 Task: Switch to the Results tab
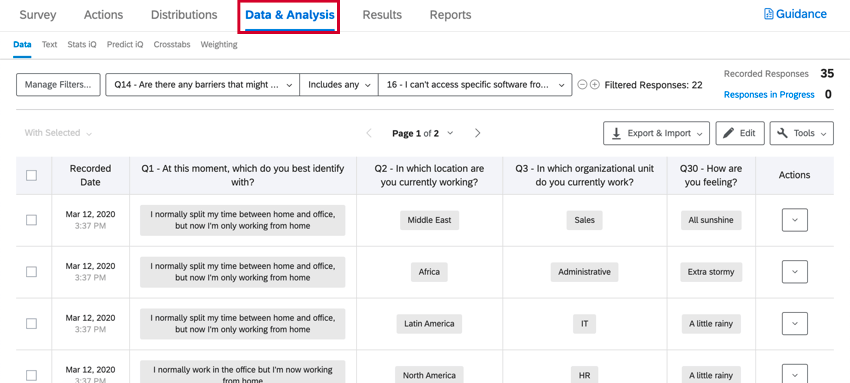pos(382,15)
